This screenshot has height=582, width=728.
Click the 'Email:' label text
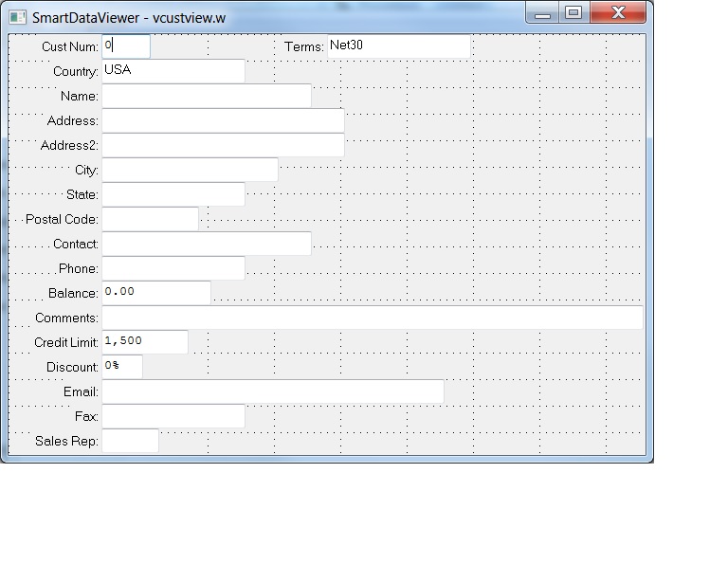pos(81,391)
